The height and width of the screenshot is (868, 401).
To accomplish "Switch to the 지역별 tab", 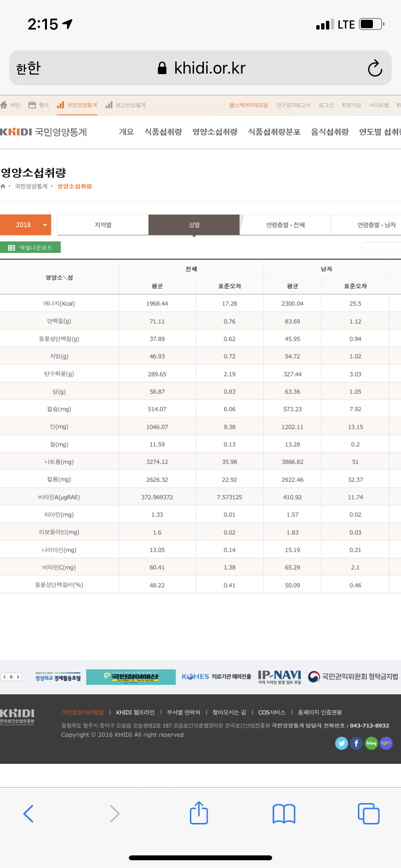I will (x=103, y=225).
